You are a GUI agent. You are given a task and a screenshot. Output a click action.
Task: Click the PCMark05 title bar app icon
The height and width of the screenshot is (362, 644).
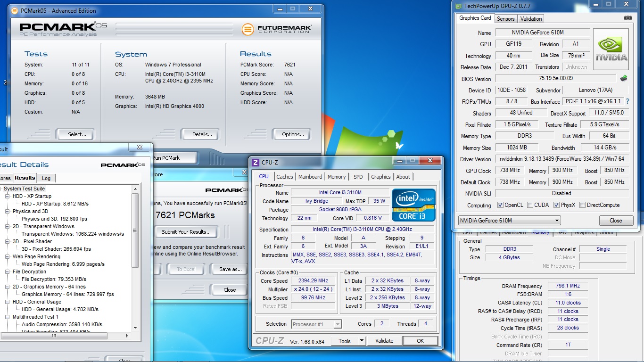(x=16, y=10)
